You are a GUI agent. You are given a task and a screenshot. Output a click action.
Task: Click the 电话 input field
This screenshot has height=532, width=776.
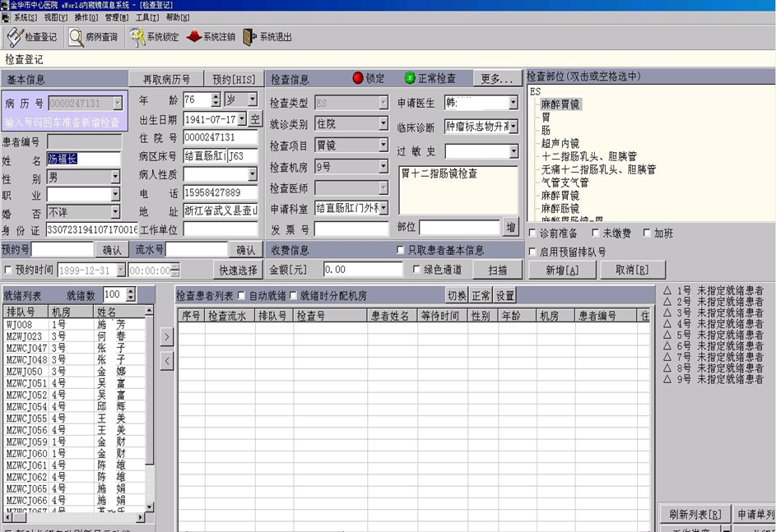221,192
